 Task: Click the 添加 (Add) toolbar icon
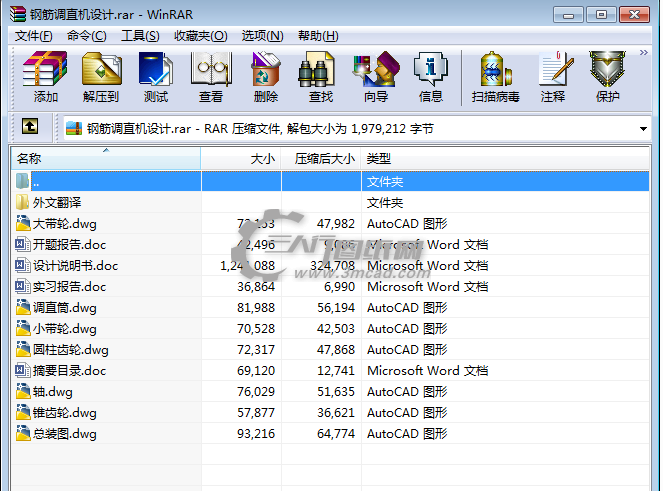45,77
